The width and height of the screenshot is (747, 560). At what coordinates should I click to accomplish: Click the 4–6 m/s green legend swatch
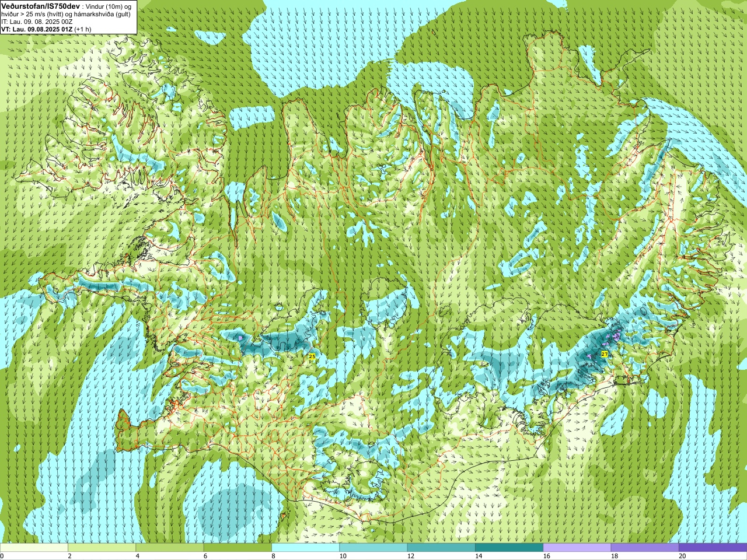[x=170, y=548]
